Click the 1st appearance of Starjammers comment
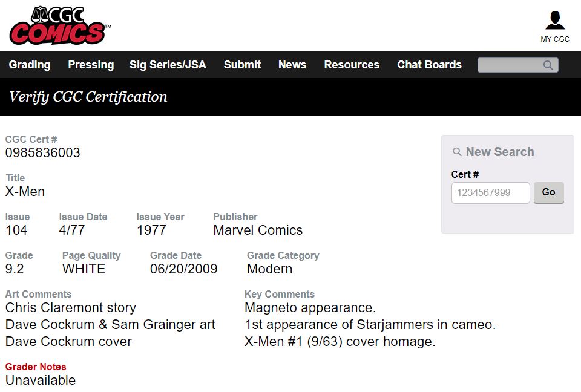The width and height of the screenshot is (581, 392). pyautogui.click(x=370, y=325)
